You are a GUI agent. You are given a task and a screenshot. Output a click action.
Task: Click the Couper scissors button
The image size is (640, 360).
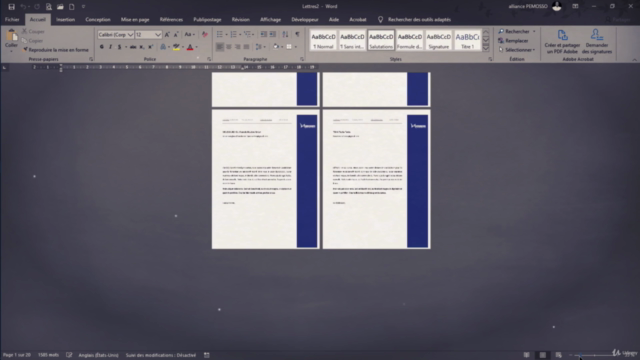[33, 31]
